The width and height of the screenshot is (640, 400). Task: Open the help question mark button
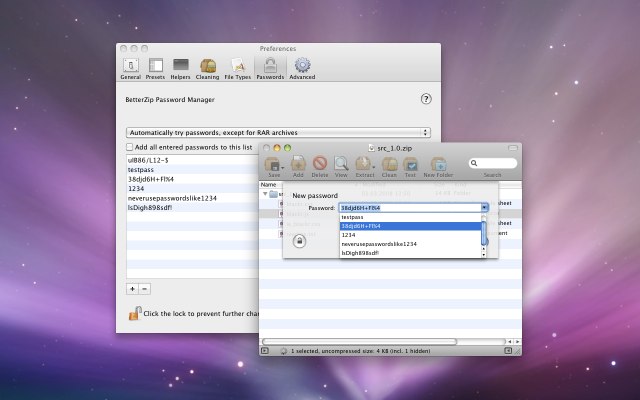[426, 99]
